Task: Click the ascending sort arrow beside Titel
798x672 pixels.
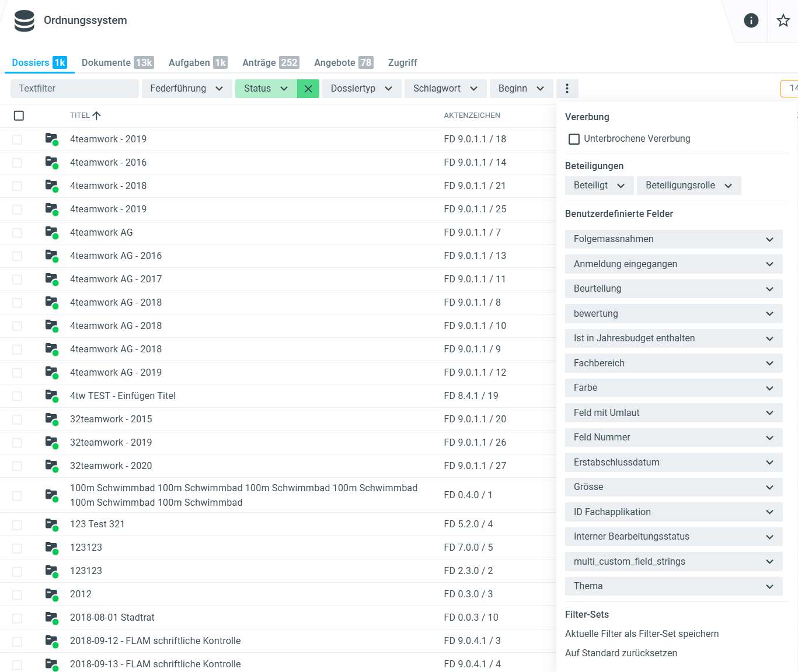Action: [97, 116]
